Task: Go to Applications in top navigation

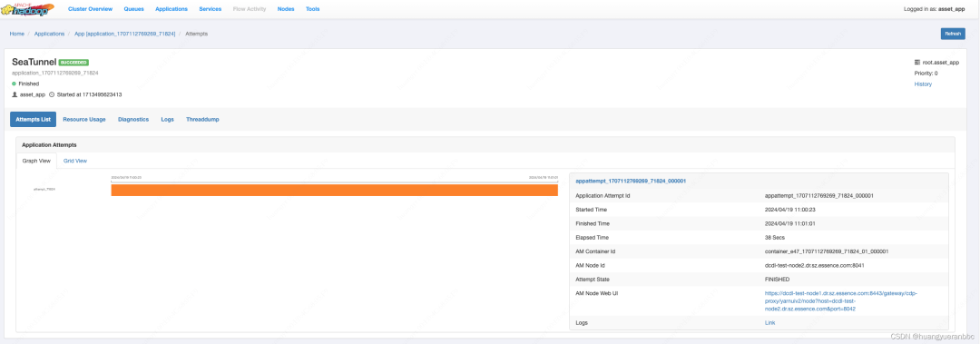Action: [171, 9]
